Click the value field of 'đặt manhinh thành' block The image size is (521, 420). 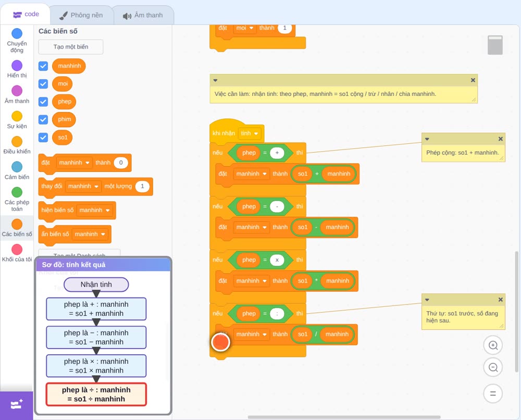coord(121,163)
